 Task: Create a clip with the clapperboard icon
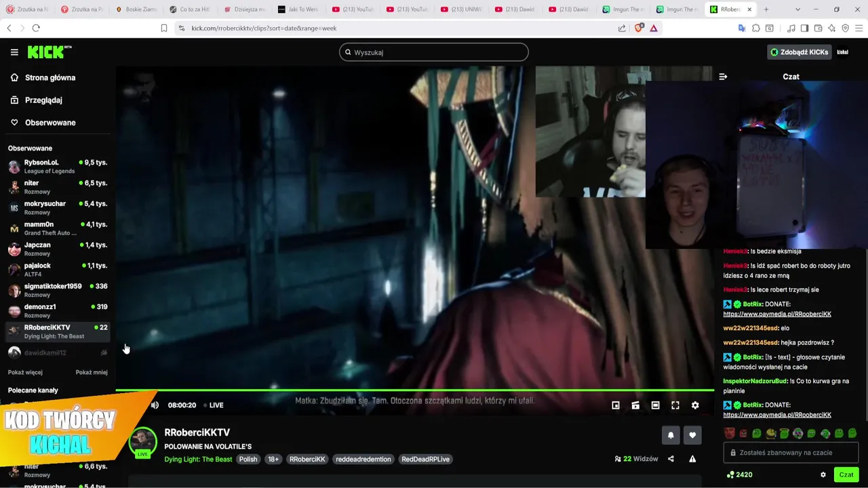coord(635,405)
